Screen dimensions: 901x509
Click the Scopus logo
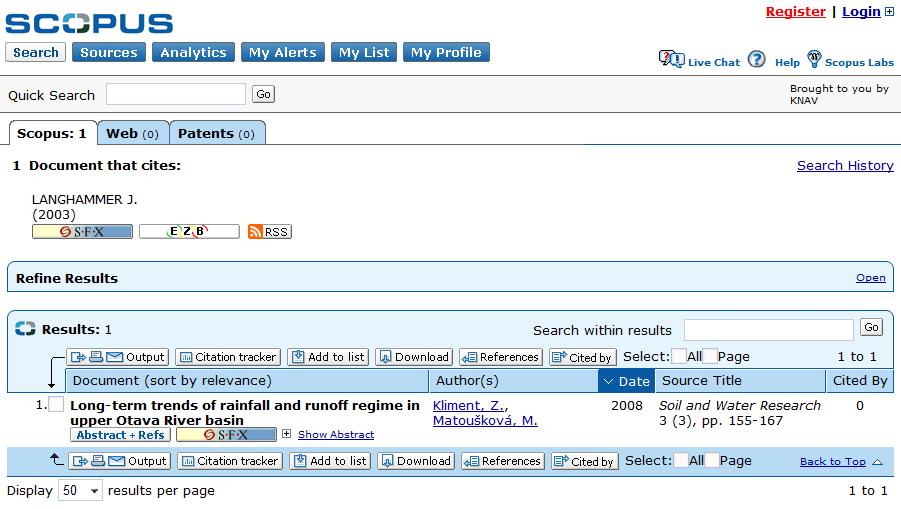89,23
